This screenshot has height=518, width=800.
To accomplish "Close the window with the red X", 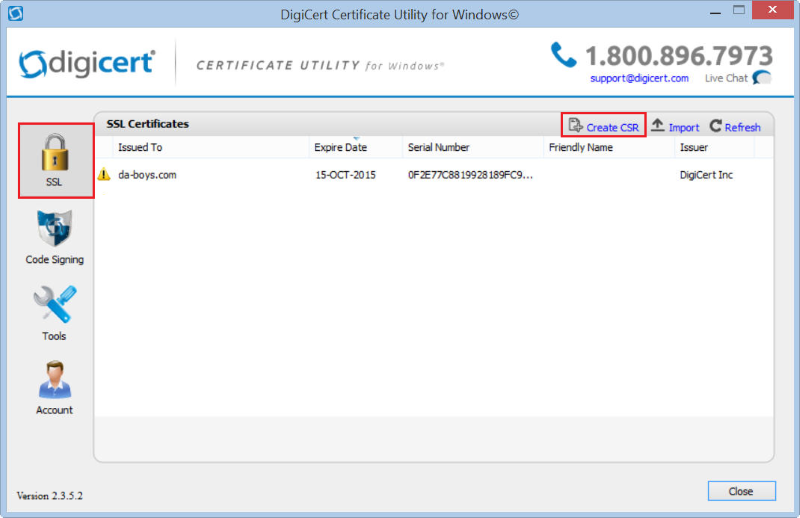I will tap(772, 10).
